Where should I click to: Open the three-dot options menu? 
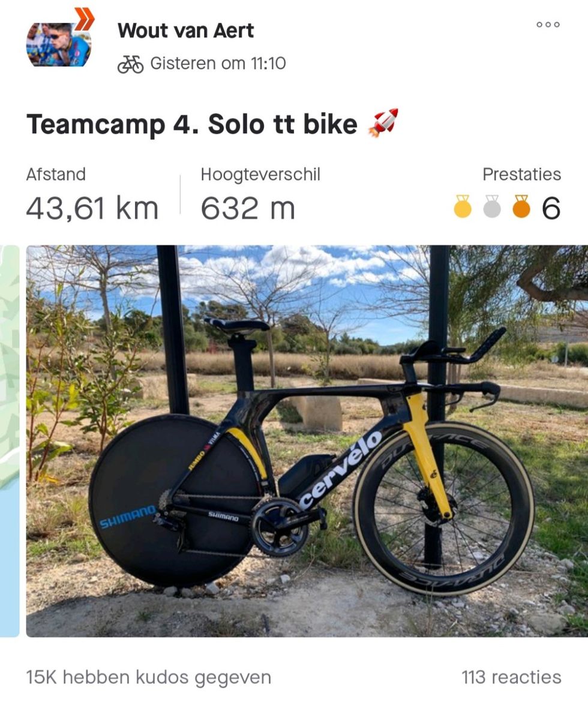548,25
